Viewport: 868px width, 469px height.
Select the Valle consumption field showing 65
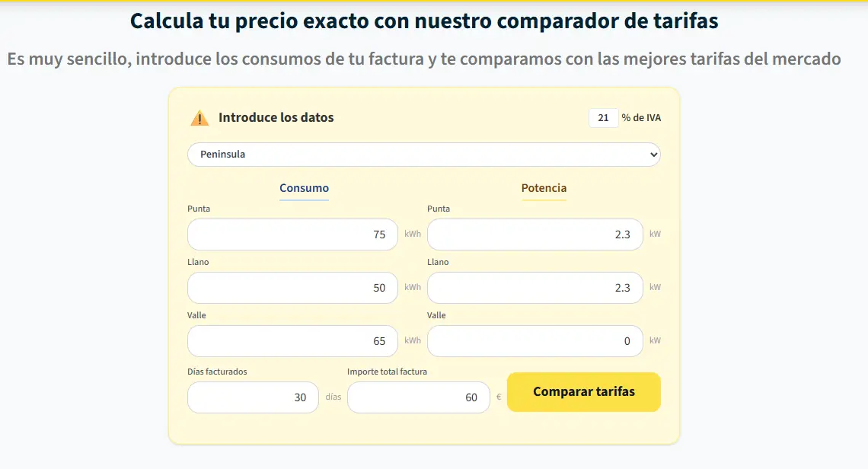(292, 340)
